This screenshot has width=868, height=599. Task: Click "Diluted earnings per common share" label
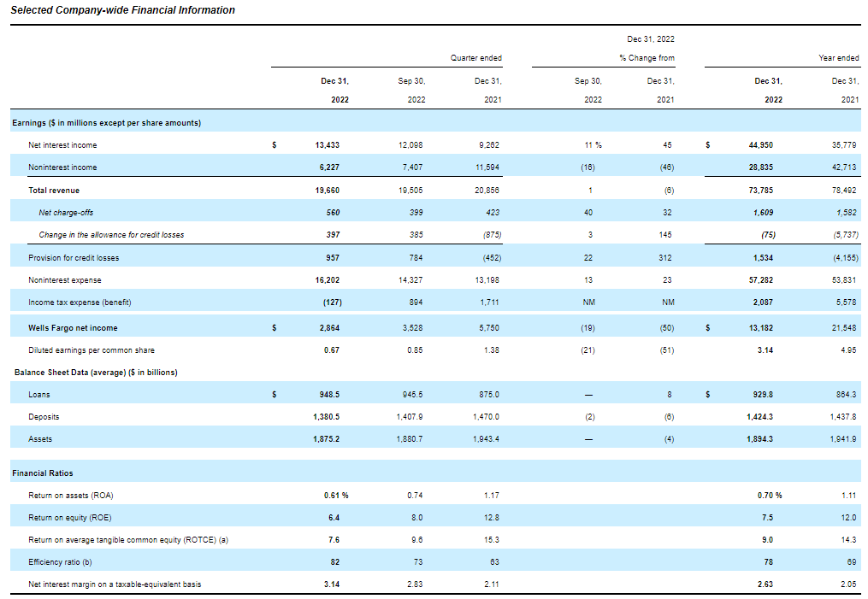click(92, 350)
